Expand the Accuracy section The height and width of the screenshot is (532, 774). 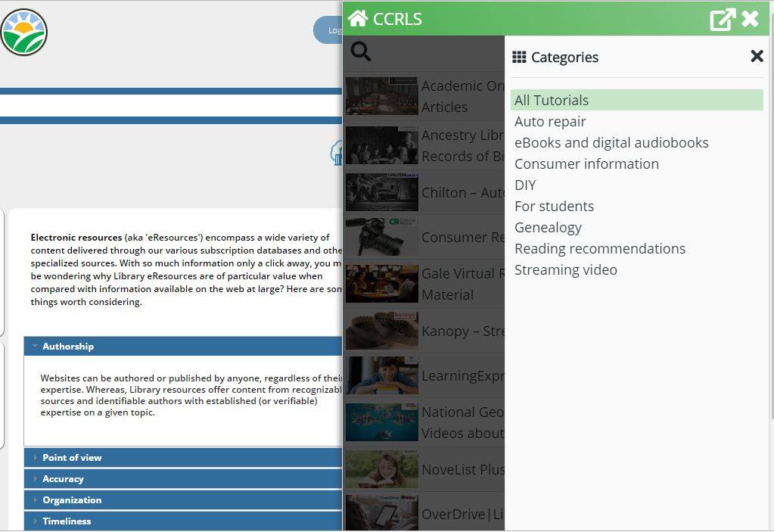coord(182,479)
